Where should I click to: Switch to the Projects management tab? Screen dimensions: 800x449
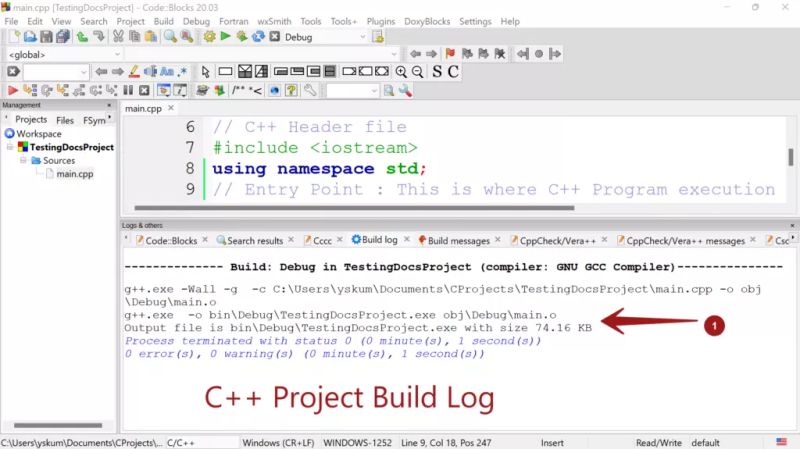tap(31, 119)
